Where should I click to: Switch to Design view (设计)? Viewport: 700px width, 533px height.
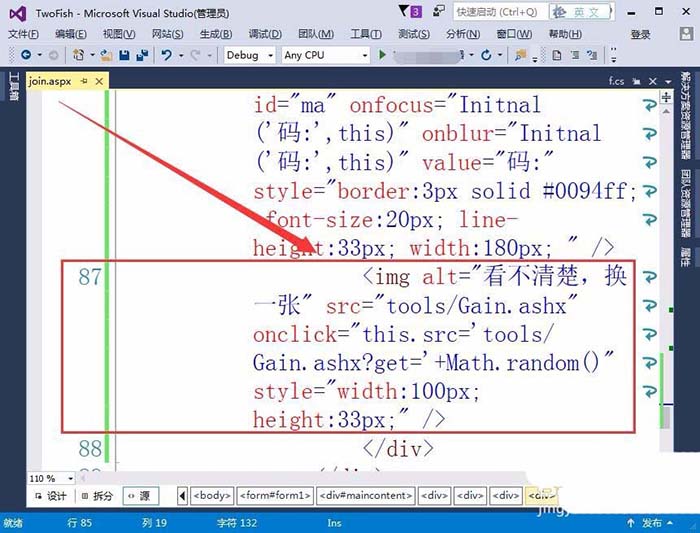pos(50,496)
